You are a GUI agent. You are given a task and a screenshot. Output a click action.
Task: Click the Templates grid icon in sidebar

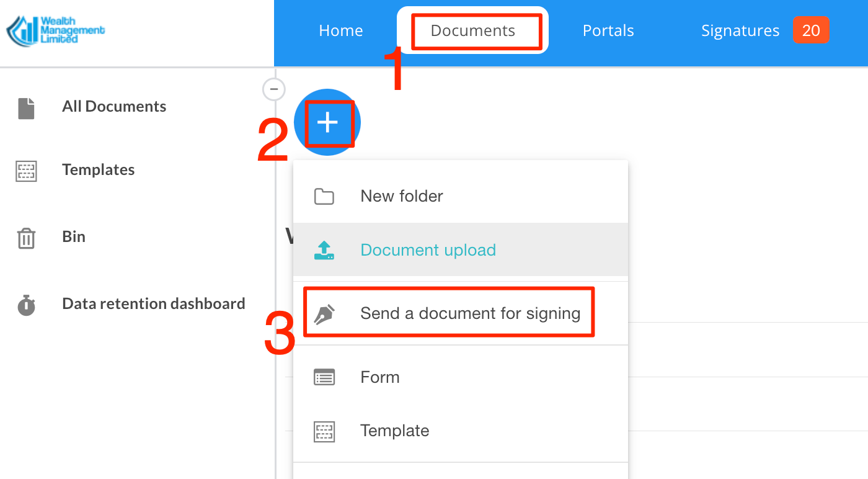click(x=25, y=171)
